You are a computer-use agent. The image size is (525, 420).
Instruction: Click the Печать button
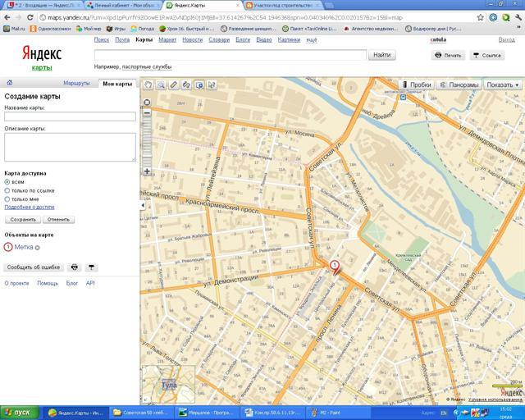pos(448,55)
